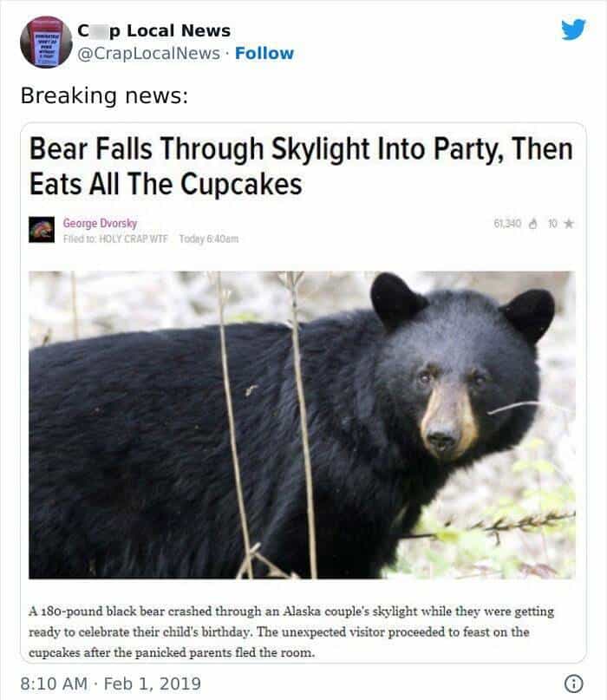The height and width of the screenshot is (700, 607).
Task: Open the @CrapLocalNews handle link
Action: [148, 53]
